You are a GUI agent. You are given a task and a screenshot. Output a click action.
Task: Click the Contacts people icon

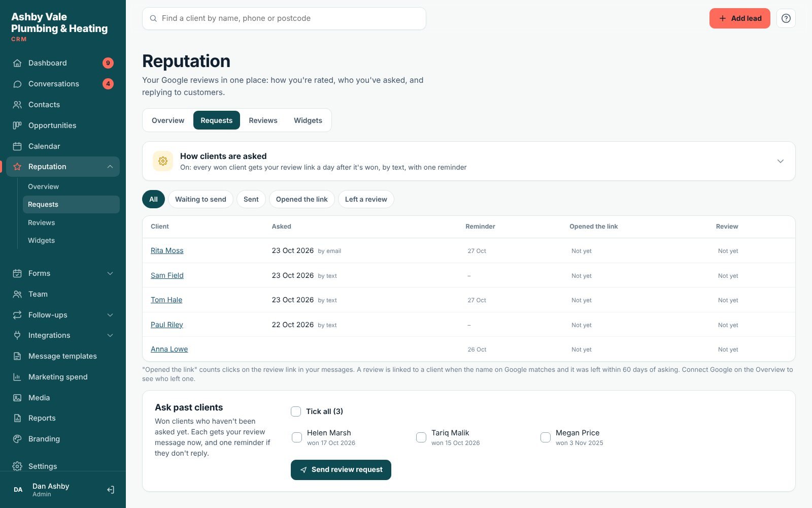click(17, 105)
